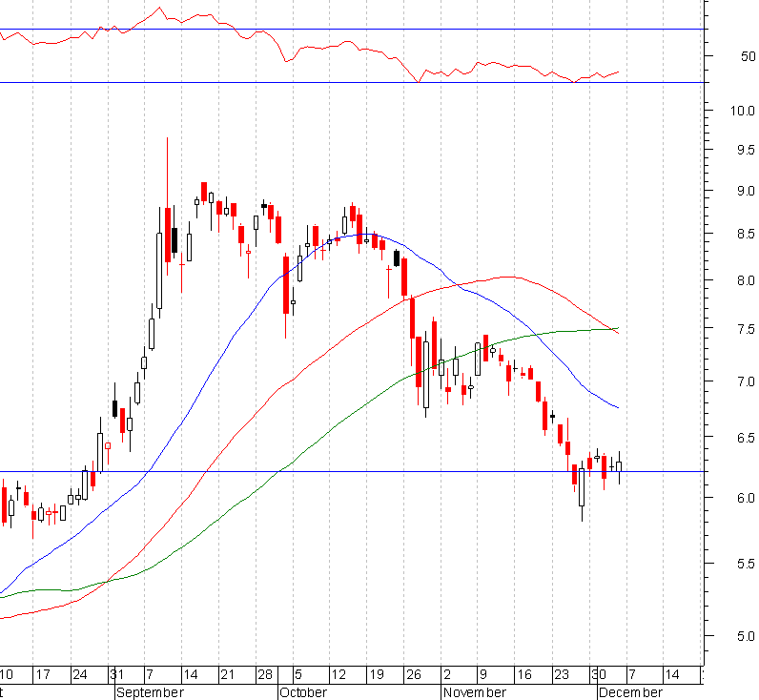The height and width of the screenshot is (700, 759).
Task: Click the indicator scale value 50
Action: pos(748,56)
